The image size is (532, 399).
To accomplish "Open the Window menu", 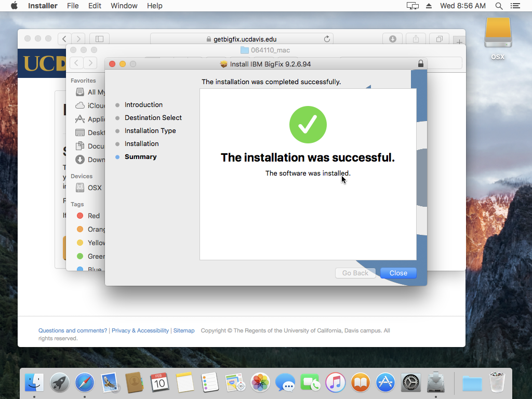I will (124, 6).
